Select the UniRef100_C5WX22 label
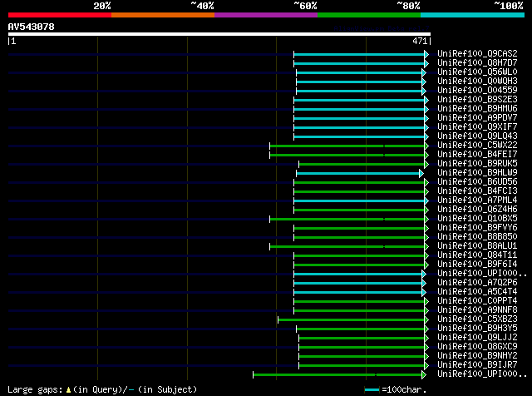Image resolution: width=532 pixels, height=396 pixels. click(477, 145)
